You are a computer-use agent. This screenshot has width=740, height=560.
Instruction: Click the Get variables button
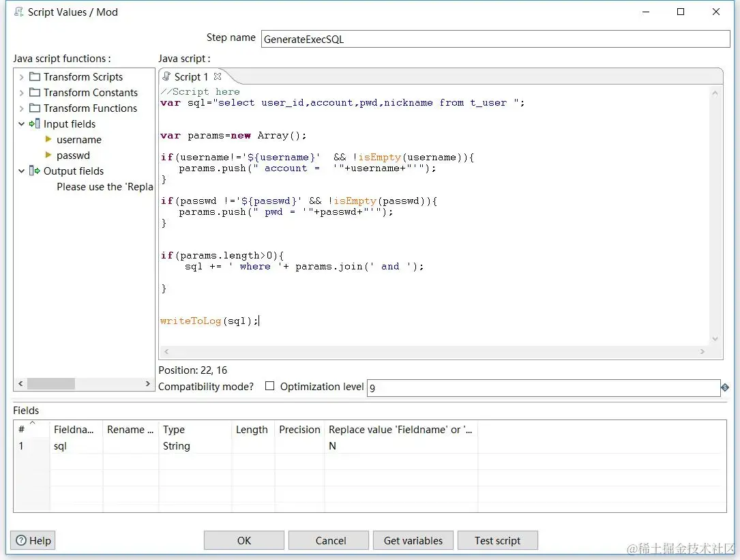click(413, 540)
